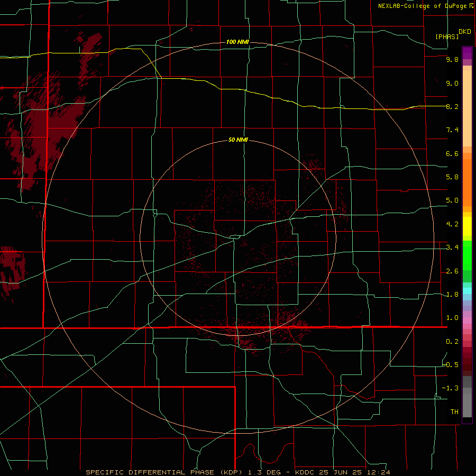This screenshot has width=476, height=476.
Task: Click the 50 NMI range ring label
Action: tap(238, 140)
